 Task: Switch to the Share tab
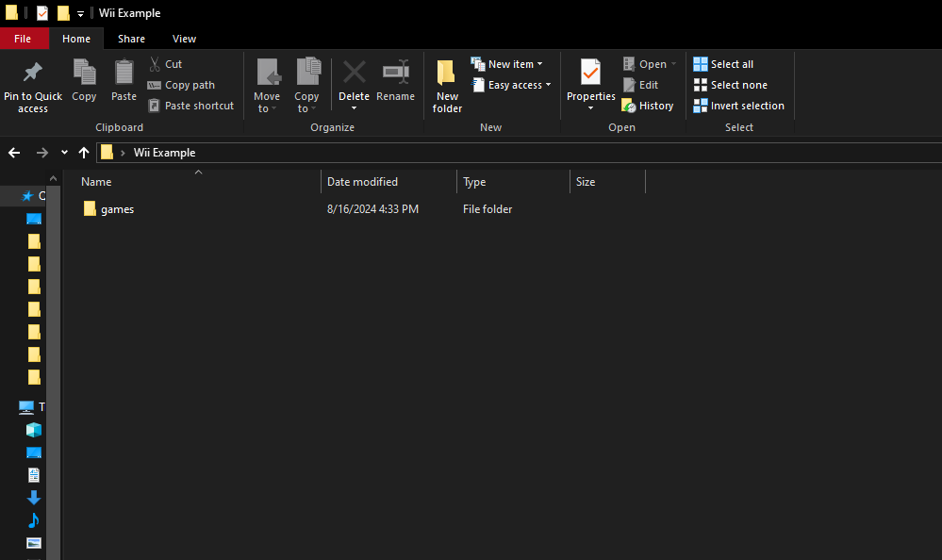coord(132,39)
